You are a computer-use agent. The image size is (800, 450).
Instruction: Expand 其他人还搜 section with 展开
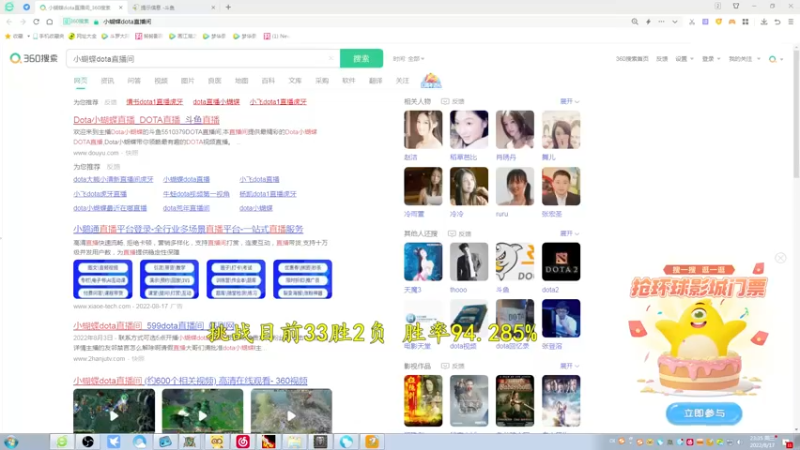click(569, 233)
